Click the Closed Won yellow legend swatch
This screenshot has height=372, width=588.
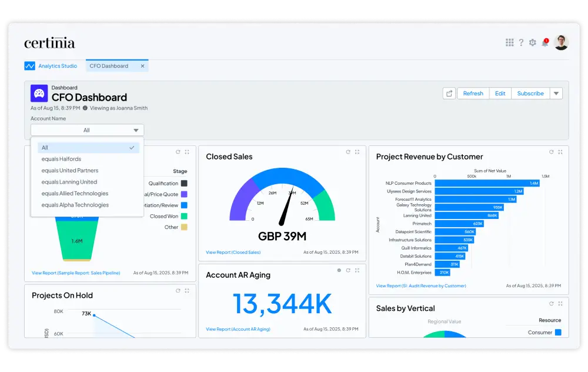point(183,216)
